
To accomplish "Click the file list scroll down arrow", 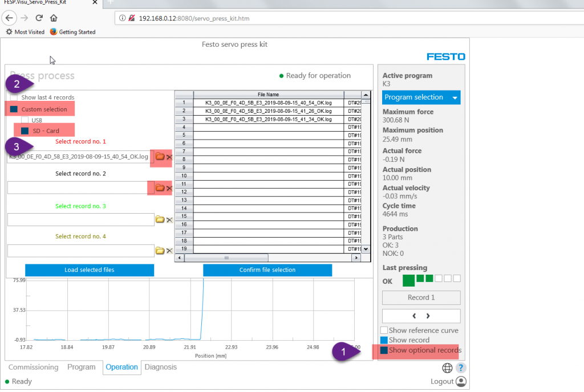I will tap(366, 249).
